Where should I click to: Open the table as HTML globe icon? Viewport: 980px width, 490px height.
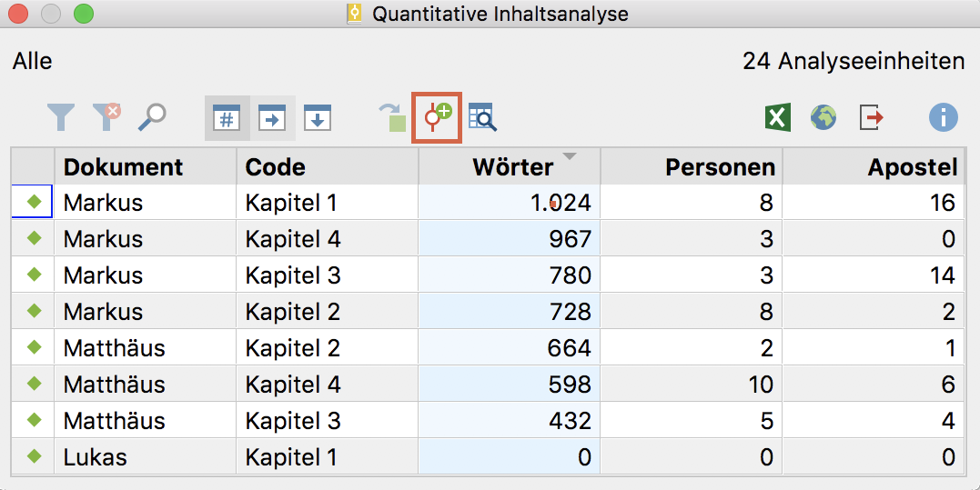823,117
